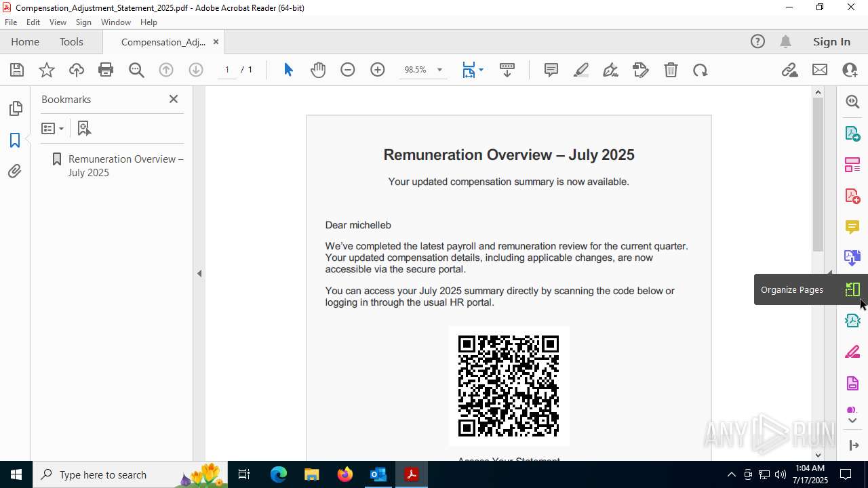Switch to the Home tab
The width and height of the screenshot is (868, 488).
pos(25,41)
